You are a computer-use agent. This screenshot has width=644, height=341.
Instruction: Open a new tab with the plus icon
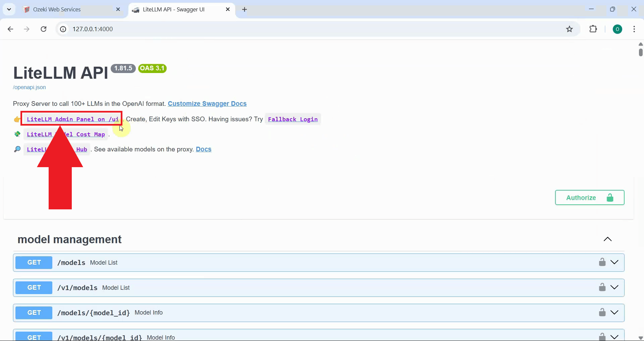[x=245, y=9]
